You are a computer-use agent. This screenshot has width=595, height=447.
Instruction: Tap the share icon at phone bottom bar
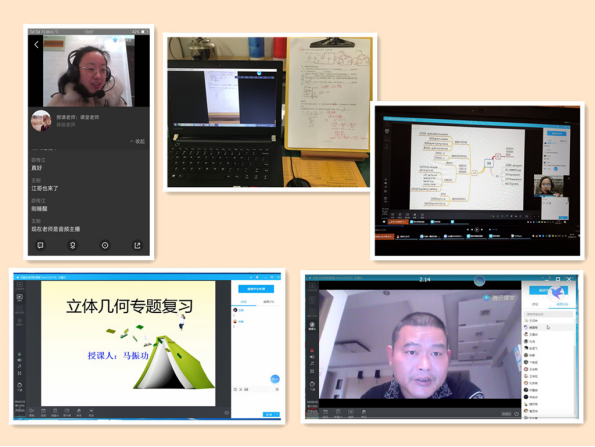[137, 246]
